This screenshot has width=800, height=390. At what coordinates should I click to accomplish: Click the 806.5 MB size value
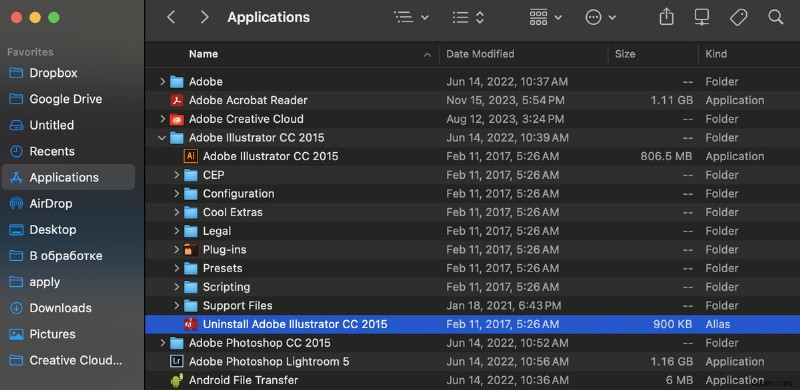click(666, 156)
